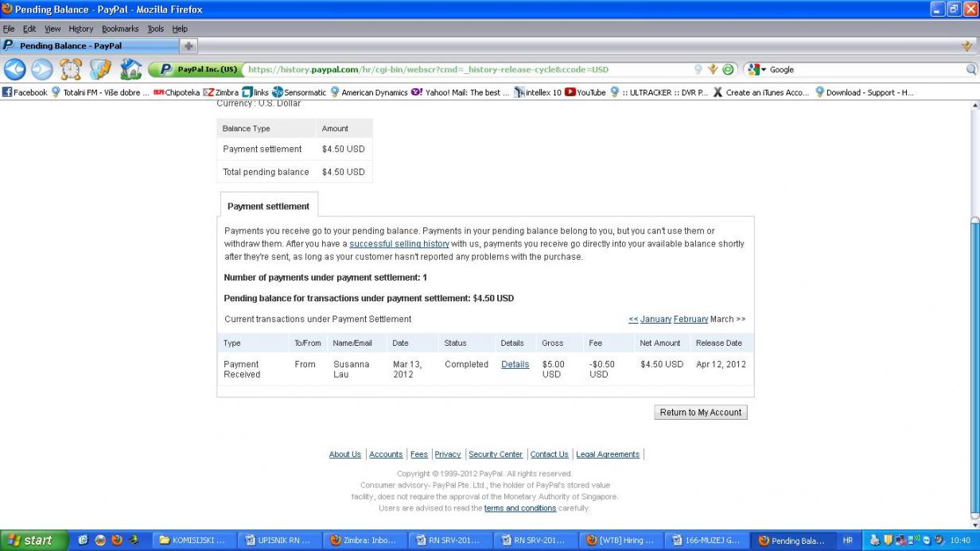Click the PayPal Inc. (US) site identity badge
This screenshot has height=551, width=980.
pyautogui.click(x=196, y=69)
